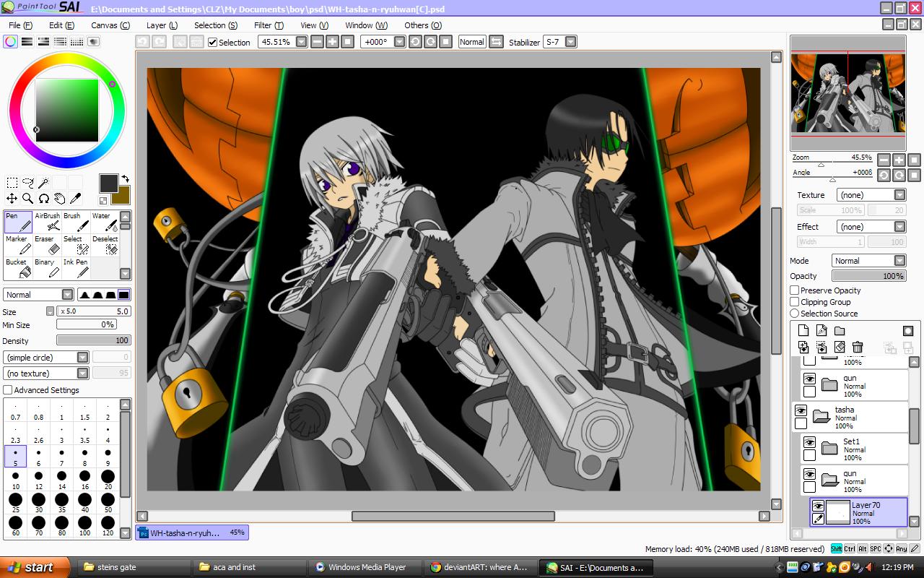924x578 pixels.
Task: Open the rotation angle dropdown
Action: [399, 42]
